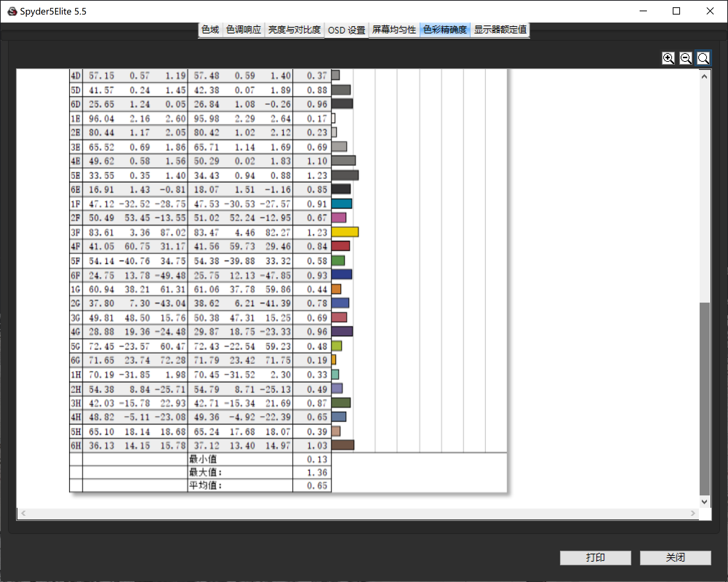Image resolution: width=728 pixels, height=582 pixels.
Task: Click the zoom in magnifier icon
Action: [x=668, y=58]
